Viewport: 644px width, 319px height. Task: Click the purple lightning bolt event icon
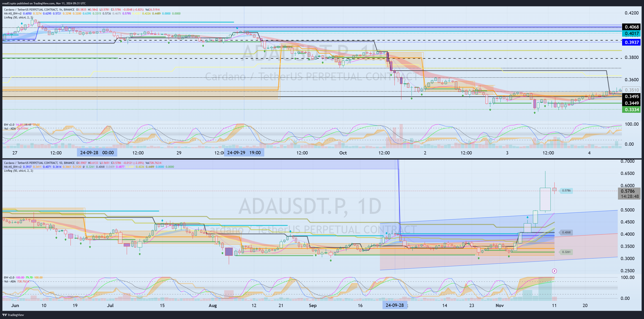pos(554,271)
